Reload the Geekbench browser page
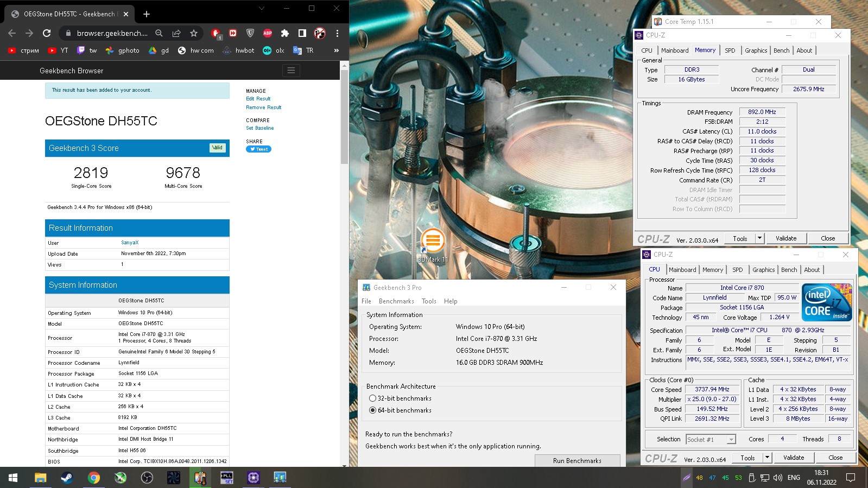This screenshot has width=868, height=488. pyautogui.click(x=47, y=33)
